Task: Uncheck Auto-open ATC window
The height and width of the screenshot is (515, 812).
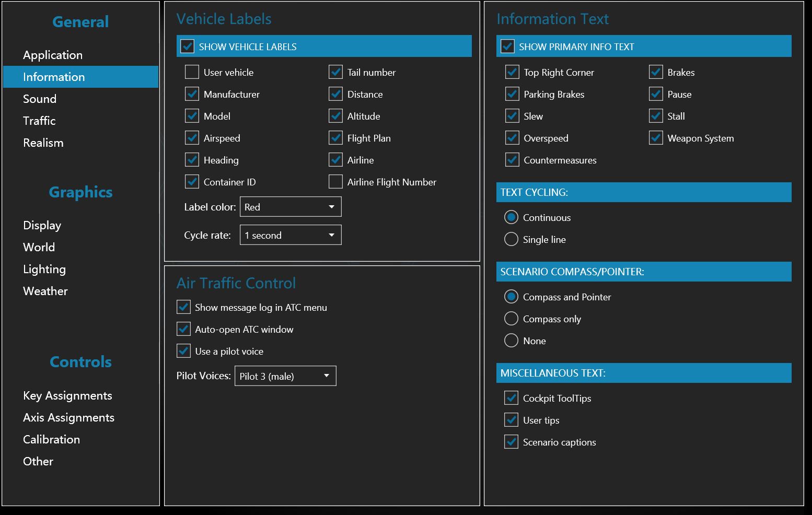Action: coord(183,329)
